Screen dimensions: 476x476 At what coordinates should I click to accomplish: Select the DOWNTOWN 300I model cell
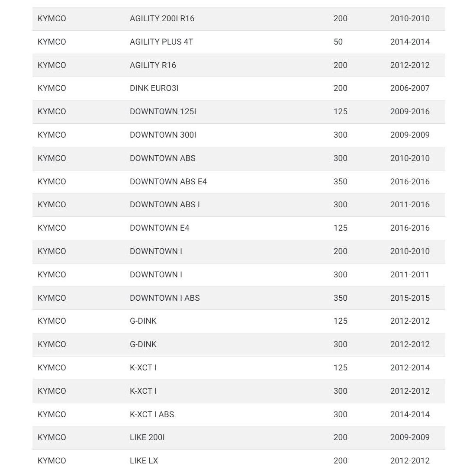pos(163,135)
